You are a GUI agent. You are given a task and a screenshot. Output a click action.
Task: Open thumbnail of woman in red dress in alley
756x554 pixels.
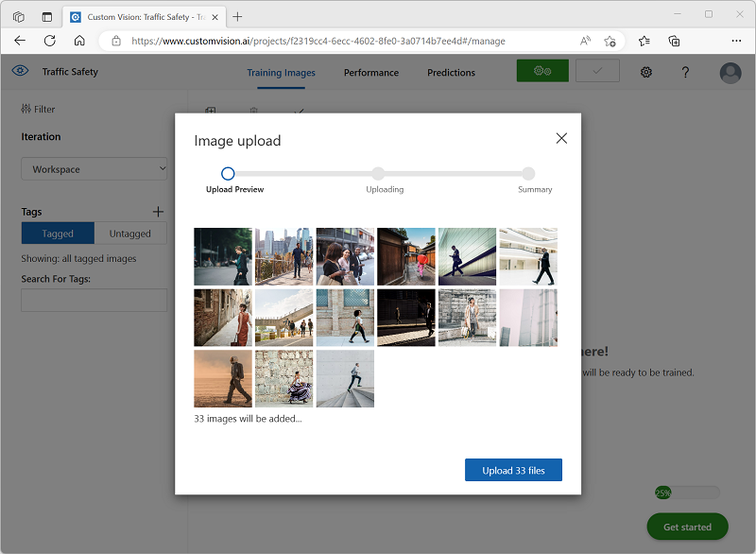[223, 318]
